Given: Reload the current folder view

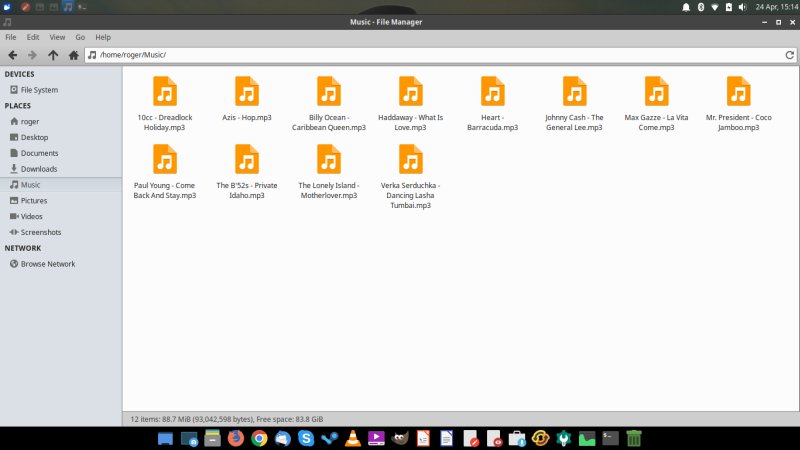Looking at the screenshot, I should 789,55.
